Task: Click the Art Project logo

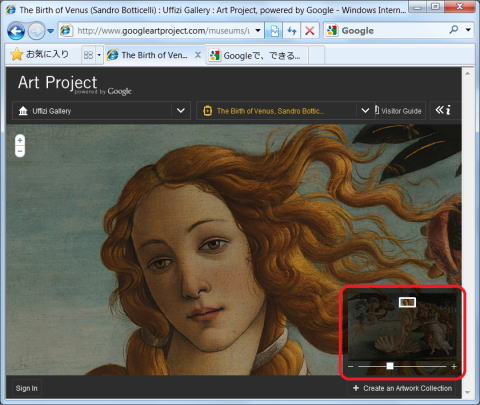Action: [75, 85]
